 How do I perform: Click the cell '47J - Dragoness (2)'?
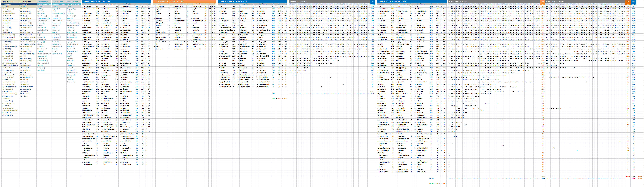tap(28, 28)
